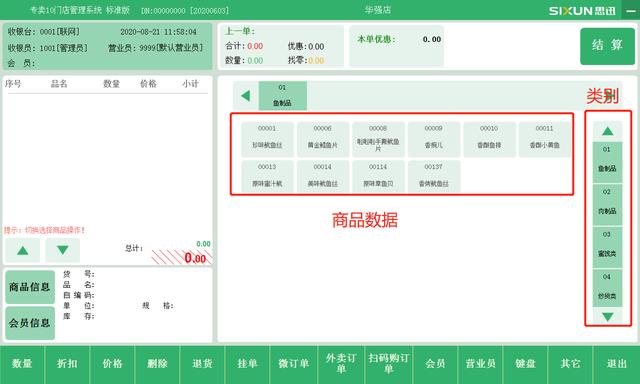The width and height of the screenshot is (640, 384).
Task: Click the 退出 exit button
Action: click(616, 364)
